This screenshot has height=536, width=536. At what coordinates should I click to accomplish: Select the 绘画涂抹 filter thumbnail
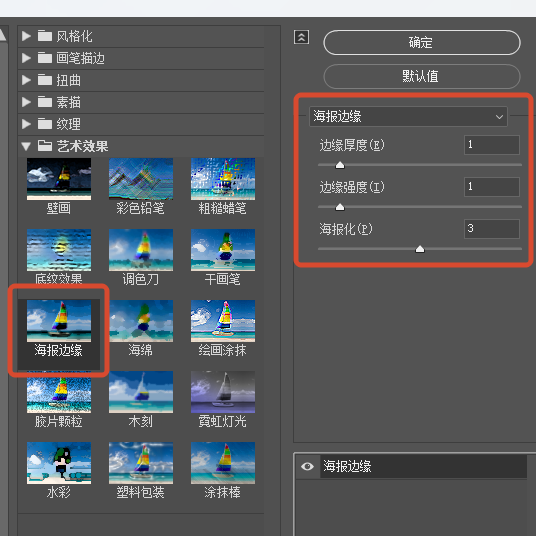pos(223,321)
